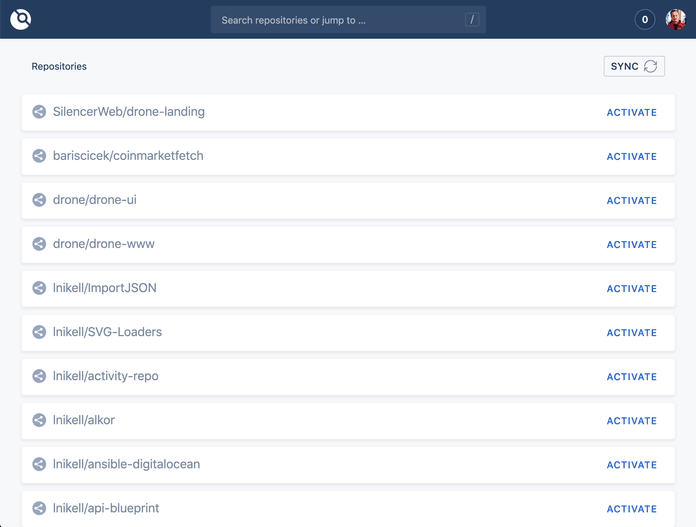The width and height of the screenshot is (696, 527).
Task: Activate the drone/drone-www repository
Action: point(631,245)
